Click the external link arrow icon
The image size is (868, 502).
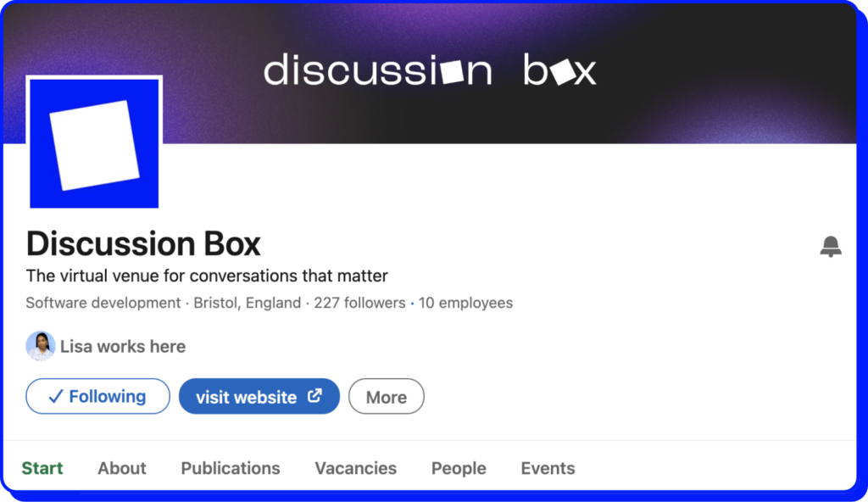(314, 396)
